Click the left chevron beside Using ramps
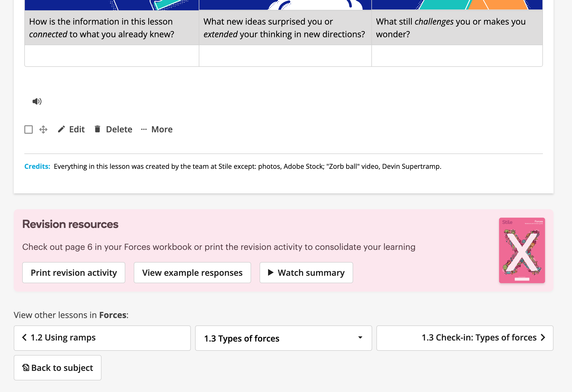Viewport: 572px width, 392px height. point(24,337)
